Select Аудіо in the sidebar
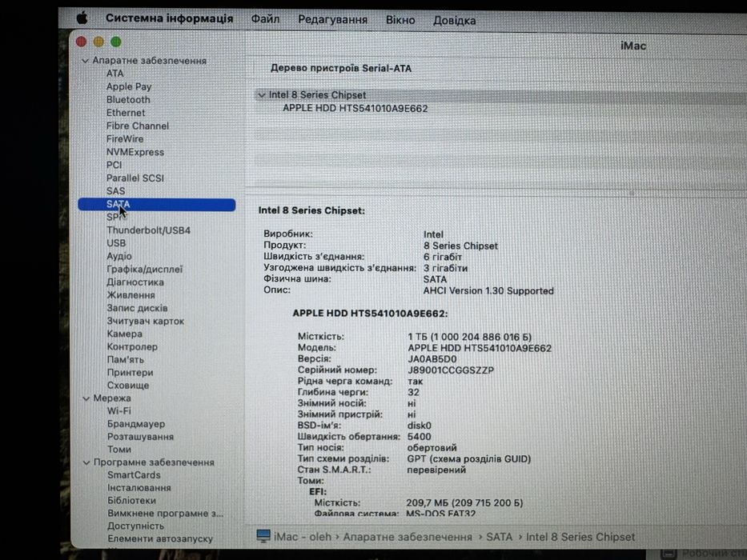The image size is (747, 560). tap(119, 256)
